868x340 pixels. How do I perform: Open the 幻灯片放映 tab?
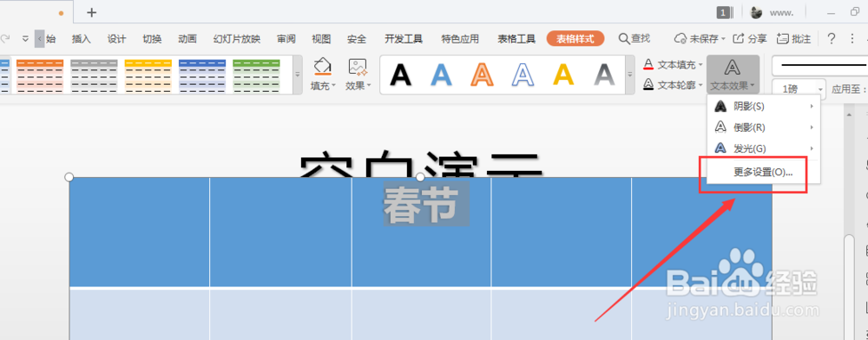[x=237, y=39]
